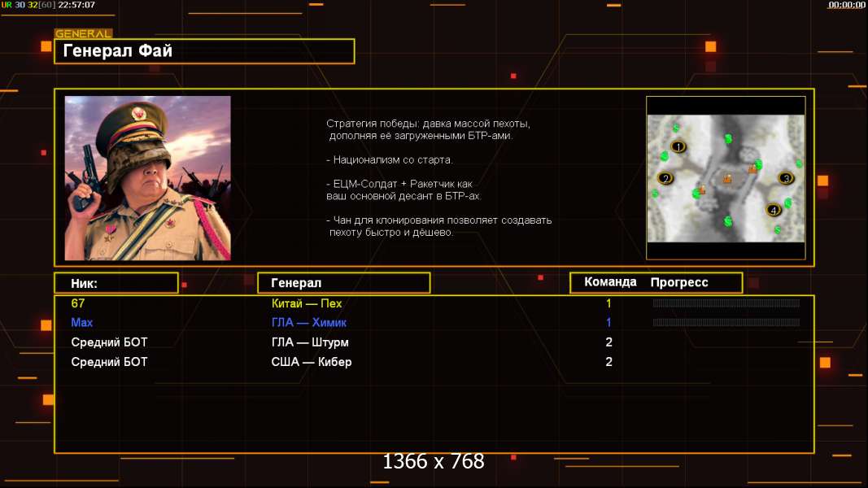The width and height of the screenshot is (868, 488).
Task: Click green supply icon at minimap top center
Action: pyautogui.click(x=729, y=138)
